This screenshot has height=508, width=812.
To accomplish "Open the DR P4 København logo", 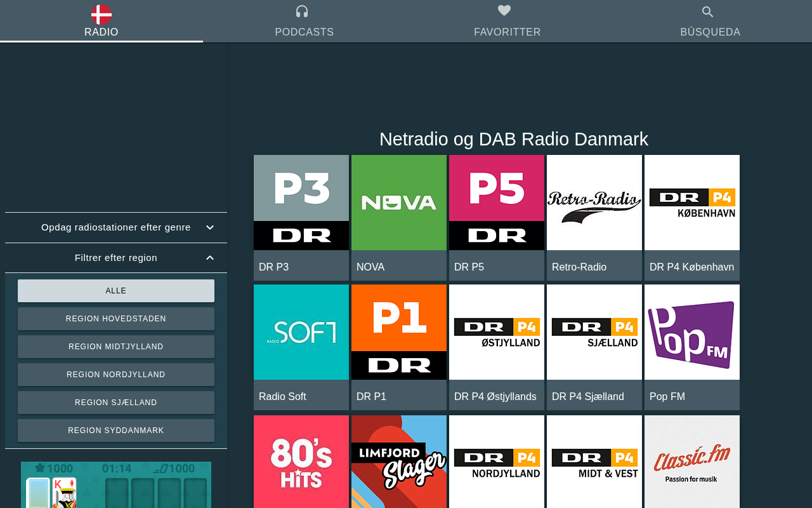I will (692, 203).
